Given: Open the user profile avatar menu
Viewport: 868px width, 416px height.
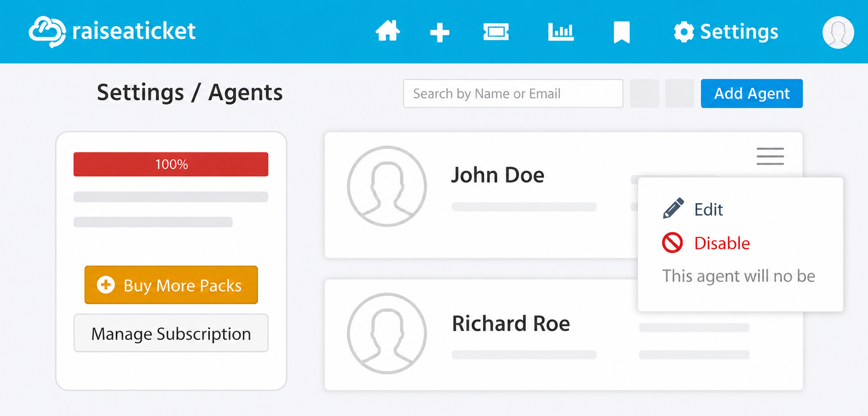Looking at the screenshot, I should (838, 32).
